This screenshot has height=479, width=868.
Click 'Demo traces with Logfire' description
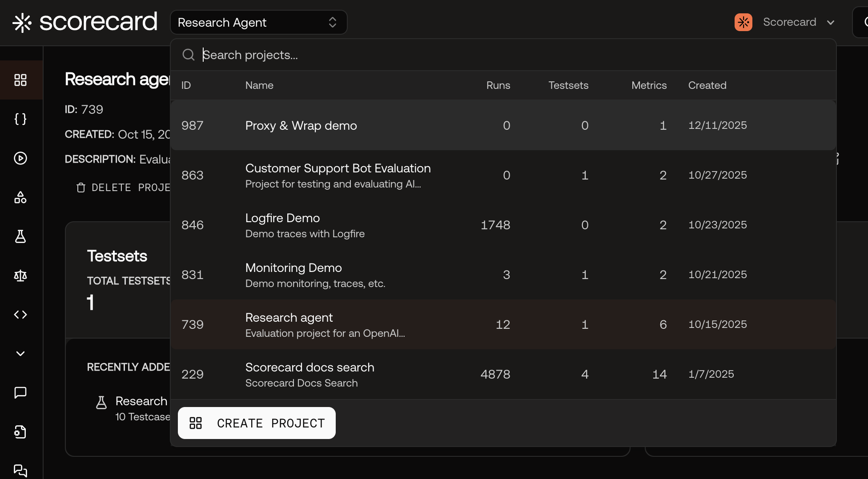tap(305, 234)
